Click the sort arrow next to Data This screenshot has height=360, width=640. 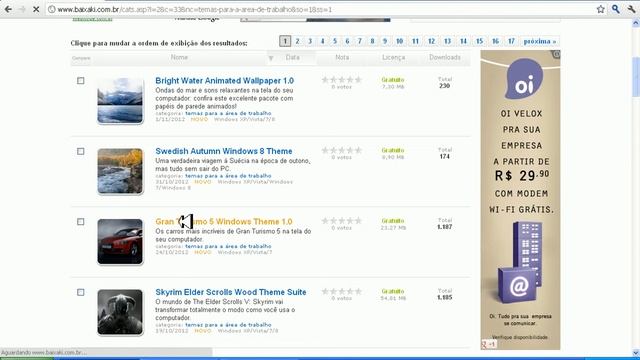coord(271,59)
